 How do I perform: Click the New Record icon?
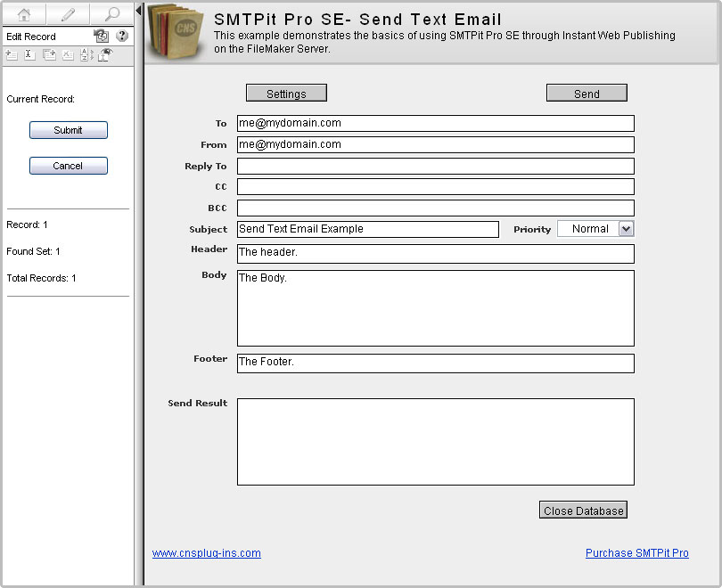pyautogui.click(x=12, y=55)
